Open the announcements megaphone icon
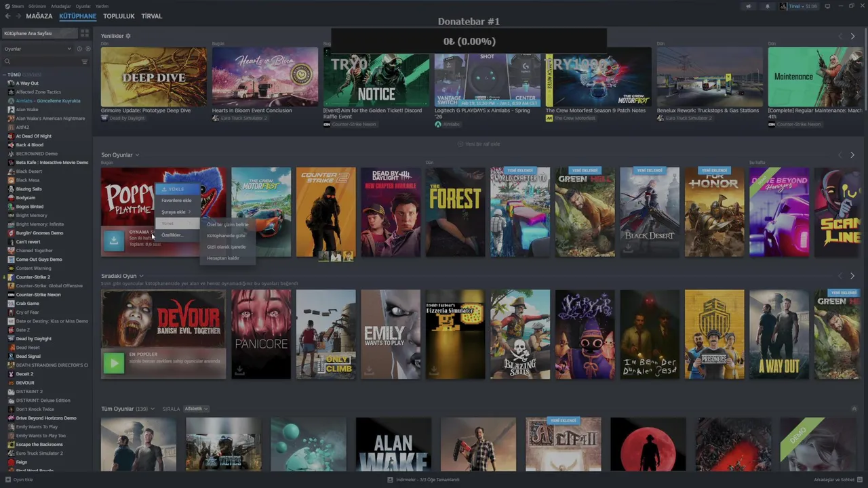The image size is (868, 488). coord(749,6)
